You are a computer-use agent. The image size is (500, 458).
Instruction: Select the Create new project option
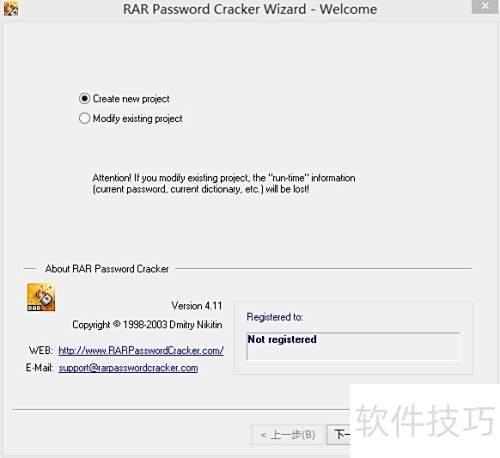pyautogui.click(x=124, y=99)
